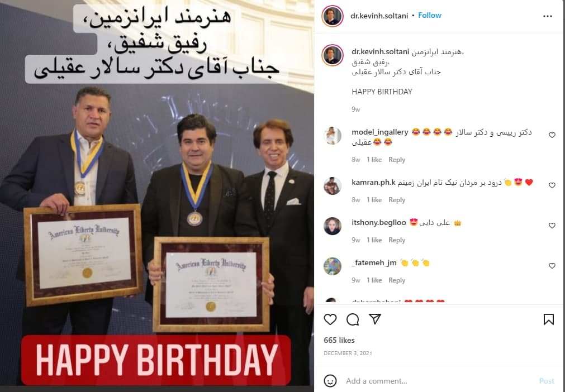
Task: Open itshony.beglloo's profile avatar
Action: pyautogui.click(x=332, y=226)
